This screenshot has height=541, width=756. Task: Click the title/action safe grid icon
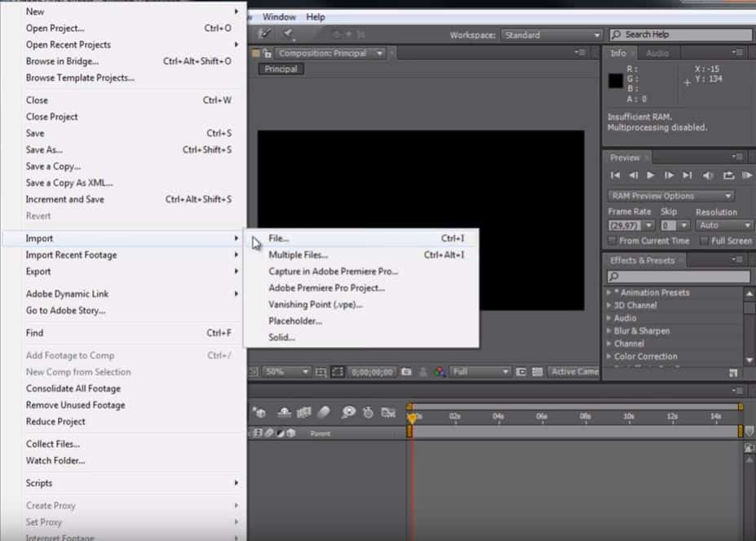coord(321,372)
